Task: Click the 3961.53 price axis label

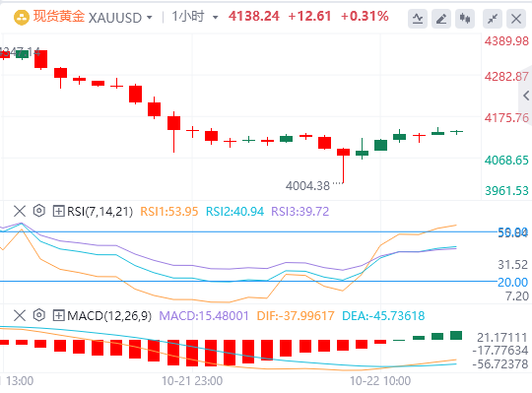Action: (x=506, y=190)
